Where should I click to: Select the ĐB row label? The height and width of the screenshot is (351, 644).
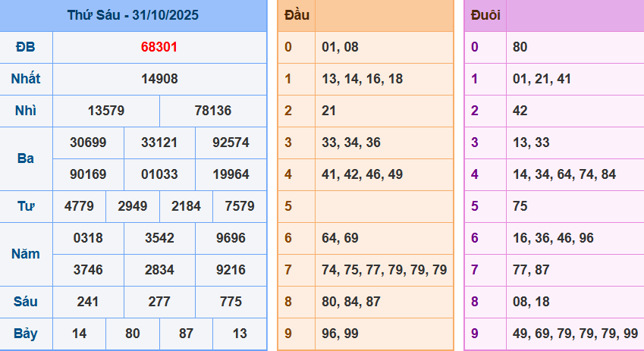coord(26,47)
